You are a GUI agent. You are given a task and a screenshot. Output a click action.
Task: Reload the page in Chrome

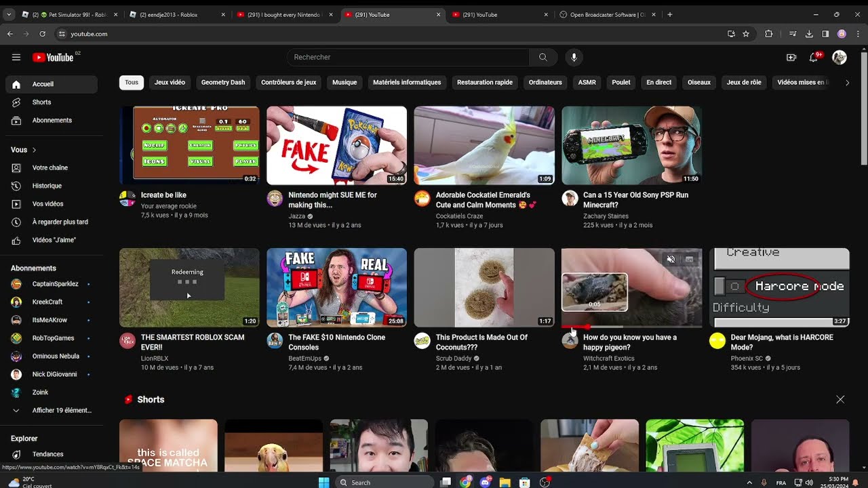click(43, 34)
